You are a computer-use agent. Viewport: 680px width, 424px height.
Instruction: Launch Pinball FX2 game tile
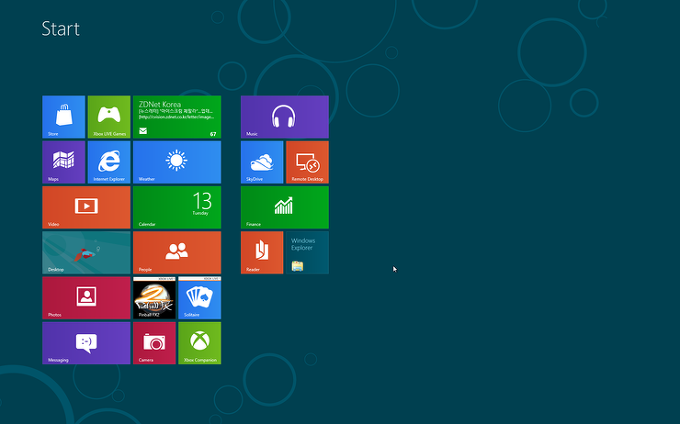pyautogui.click(x=154, y=298)
